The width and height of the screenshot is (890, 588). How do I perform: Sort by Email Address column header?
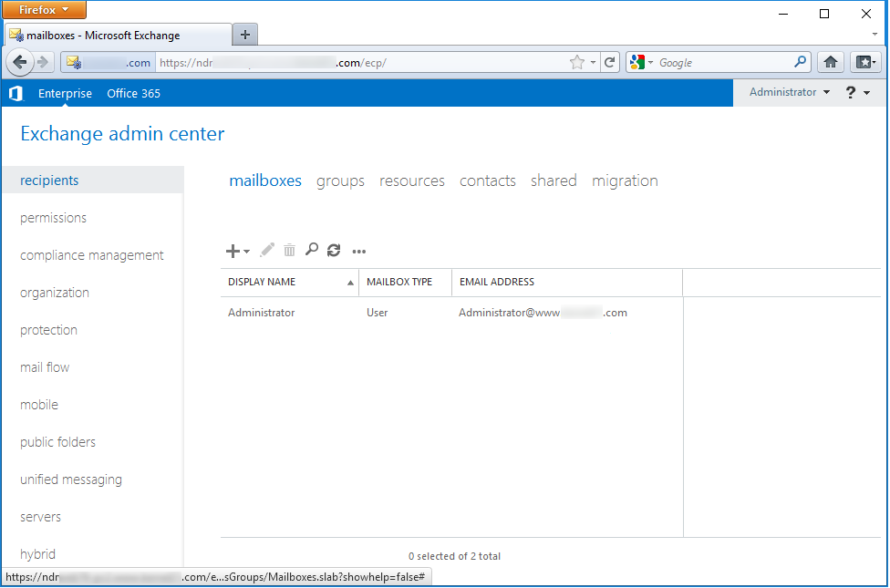click(567, 282)
